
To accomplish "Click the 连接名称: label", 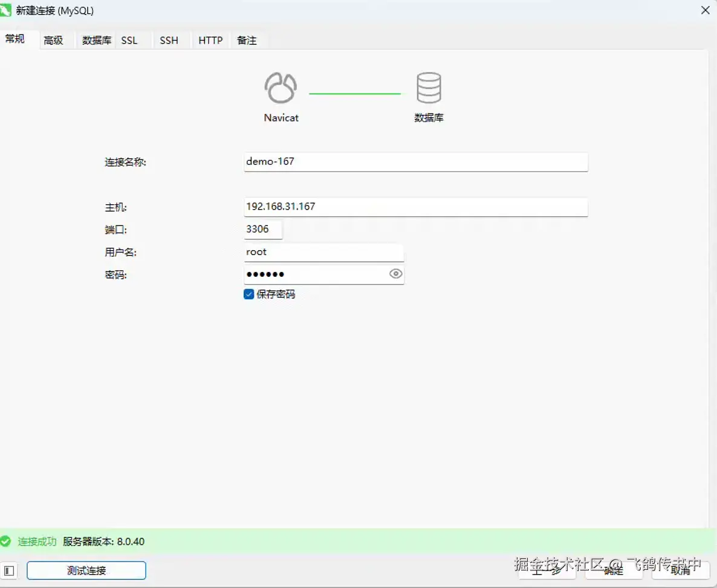I will pos(125,162).
